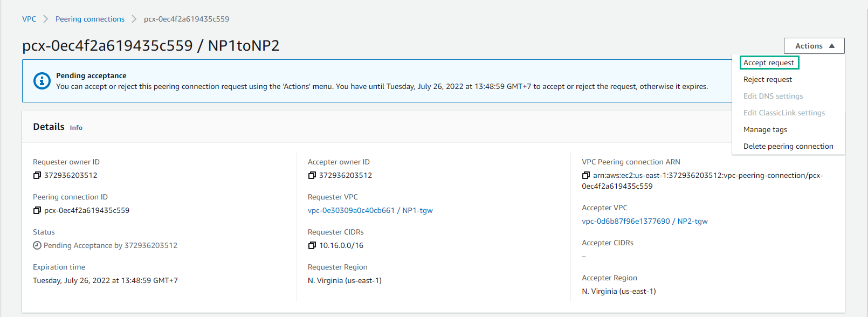Click the info icon in Pending acceptance banner

pos(42,81)
